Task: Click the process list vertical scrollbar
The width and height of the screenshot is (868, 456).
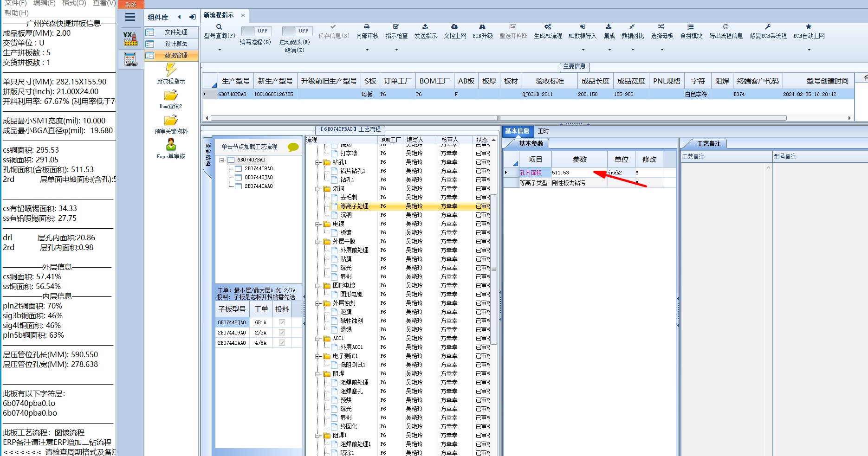Action: point(493,269)
